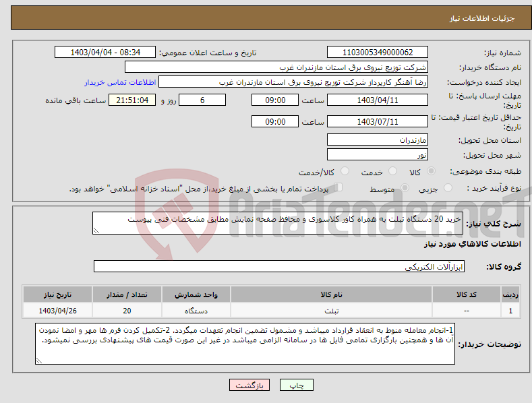Click the announcement date field 1403/04/04 - 08:34
Image resolution: width=532 pixels, height=403 pixels.
pos(105,53)
